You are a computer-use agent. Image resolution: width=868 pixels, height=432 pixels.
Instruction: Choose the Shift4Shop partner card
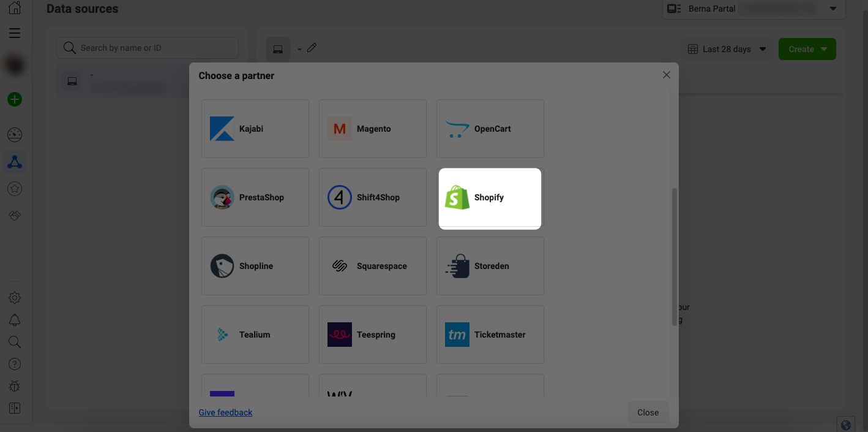click(373, 197)
